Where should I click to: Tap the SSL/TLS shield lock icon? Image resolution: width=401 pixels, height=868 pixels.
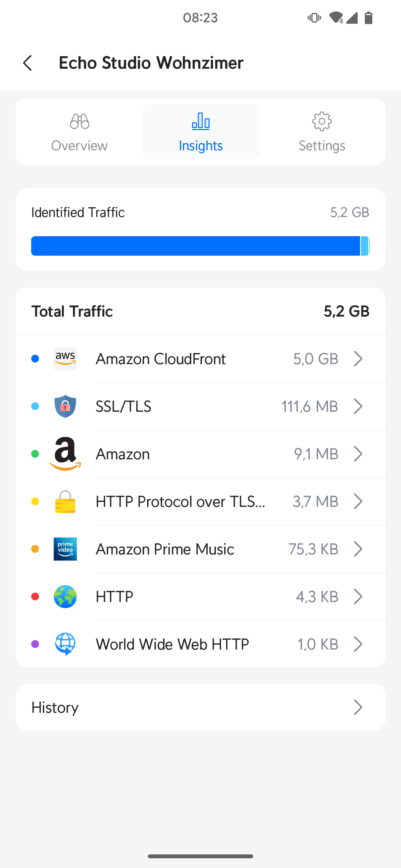coord(65,406)
